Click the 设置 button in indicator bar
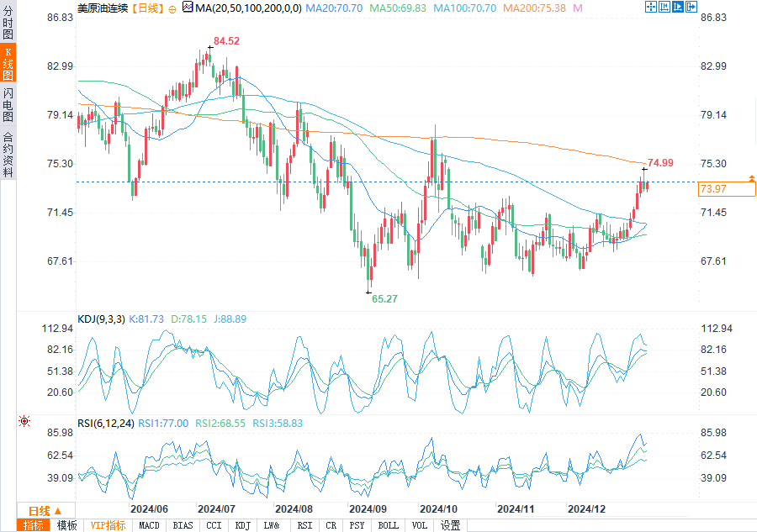 (x=451, y=525)
